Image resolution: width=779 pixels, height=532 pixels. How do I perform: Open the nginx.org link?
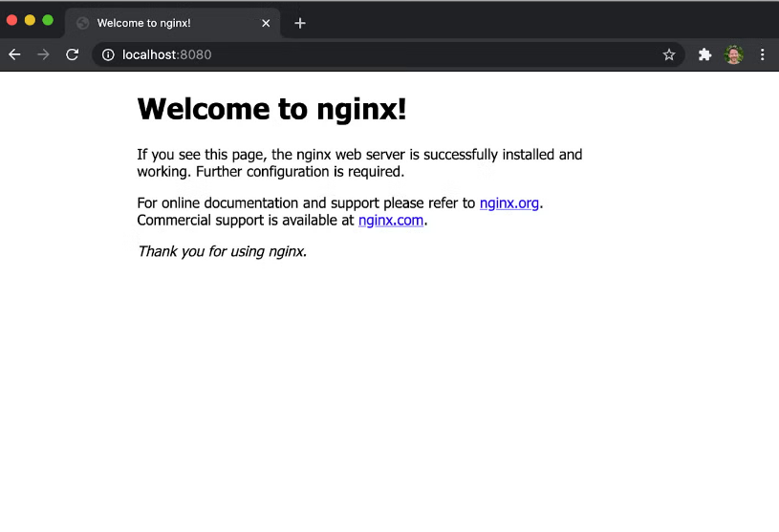[x=509, y=203]
